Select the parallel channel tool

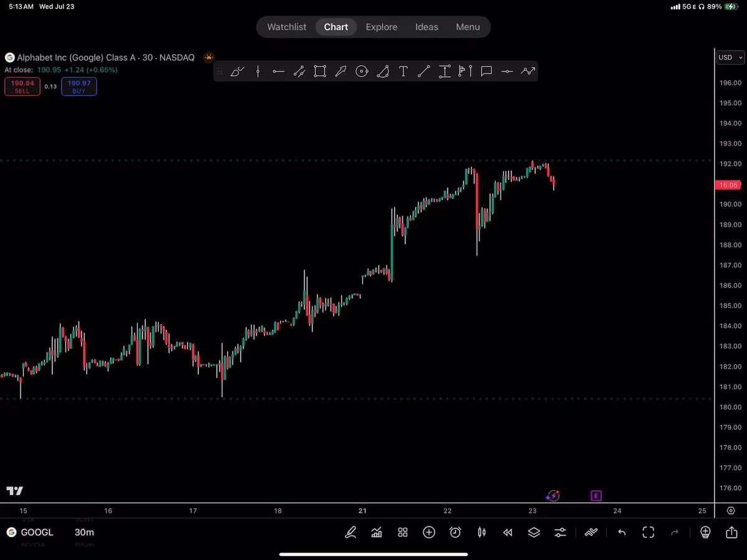299,72
